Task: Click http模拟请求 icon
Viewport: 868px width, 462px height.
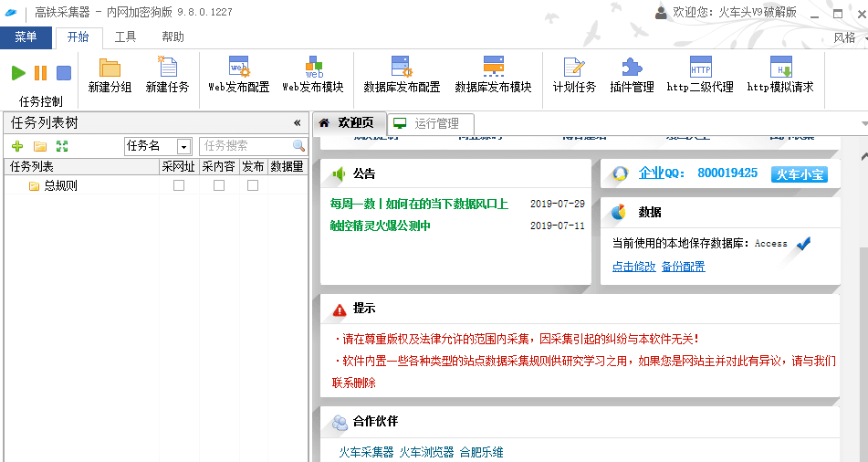Action: [780, 68]
